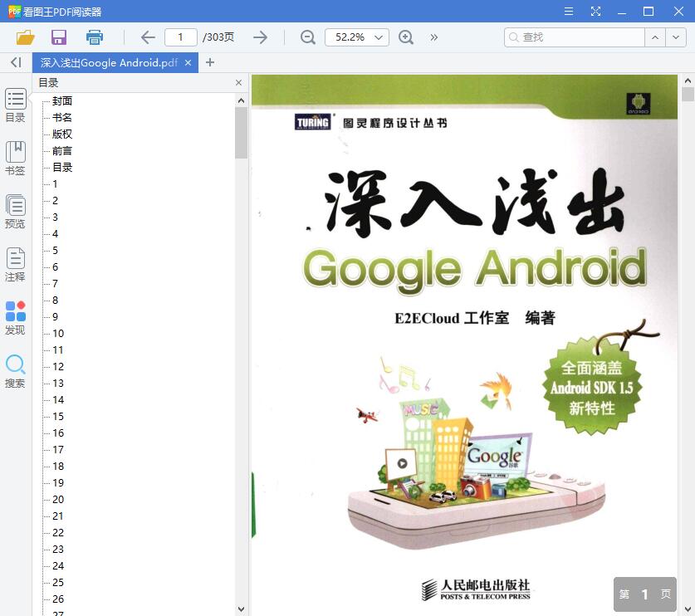Find previous search result arrow
Screen dimensions: 695x616
coord(655,37)
